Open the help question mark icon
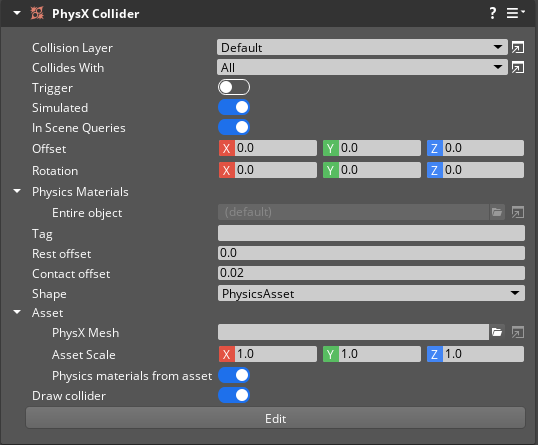Viewport: 538px width, 445px height. pos(492,13)
